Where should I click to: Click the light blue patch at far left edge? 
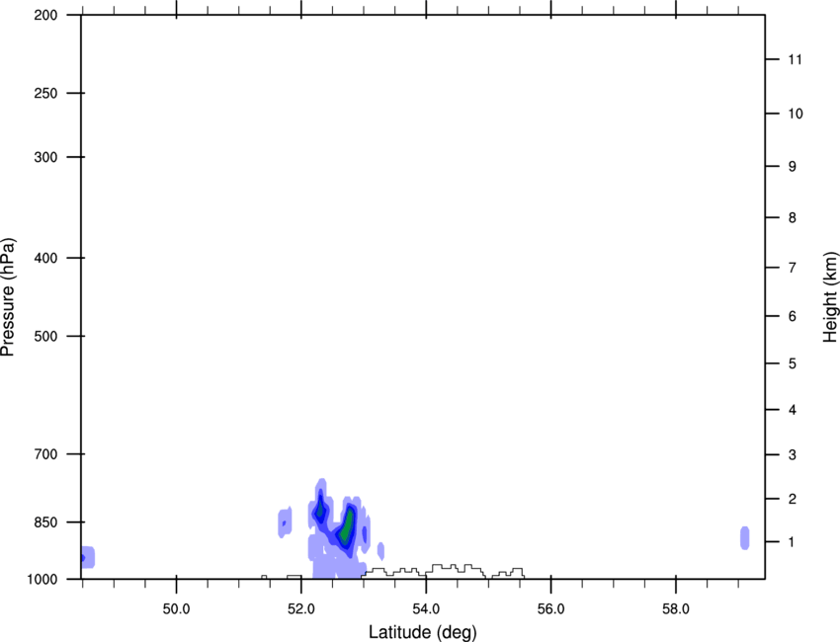88,557
